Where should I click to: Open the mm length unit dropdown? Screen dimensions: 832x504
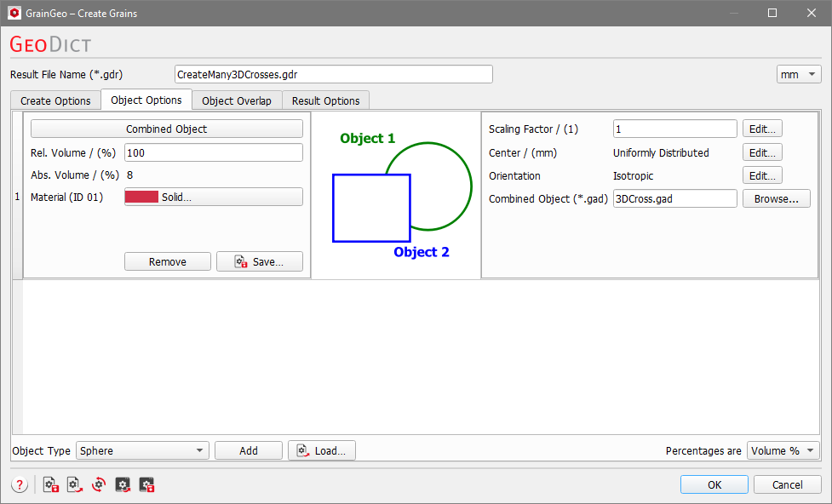[799, 74]
